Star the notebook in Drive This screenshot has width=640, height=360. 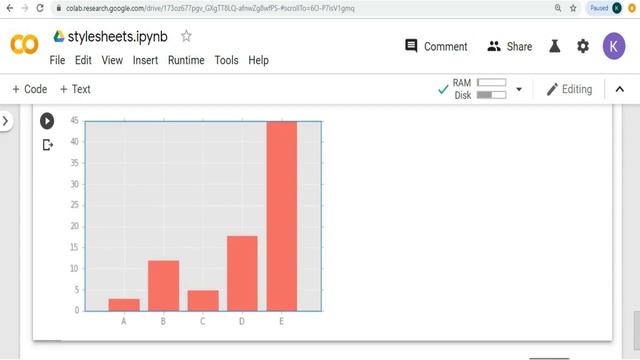tap(186, 36)
